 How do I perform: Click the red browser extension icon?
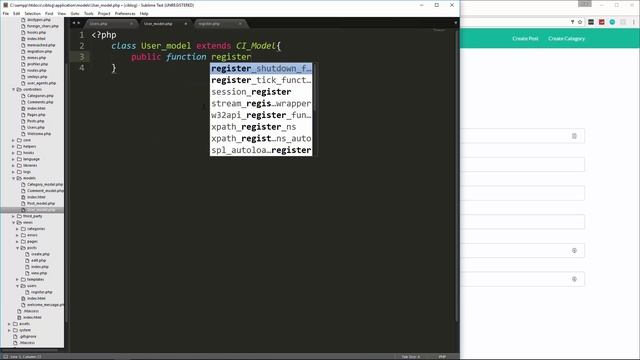[602, 22]
